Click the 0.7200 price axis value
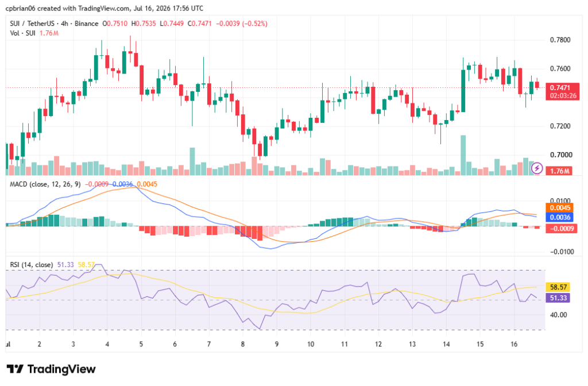Image resolution: width=588 pixels, height=386 pixels. [560, 126]
